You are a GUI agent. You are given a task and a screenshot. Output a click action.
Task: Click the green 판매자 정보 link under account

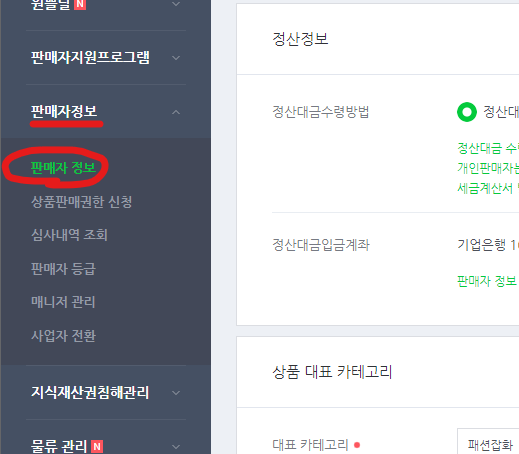click(487, 281)
